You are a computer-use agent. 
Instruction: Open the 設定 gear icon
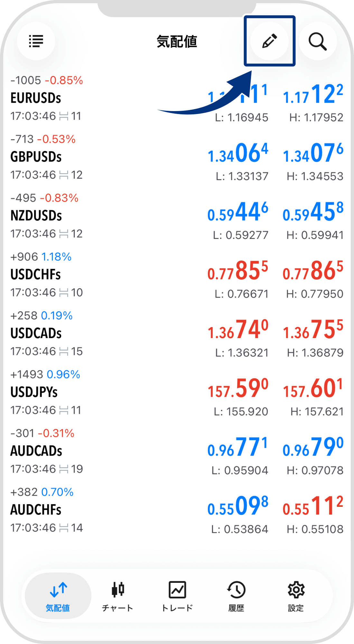(296, 589)
